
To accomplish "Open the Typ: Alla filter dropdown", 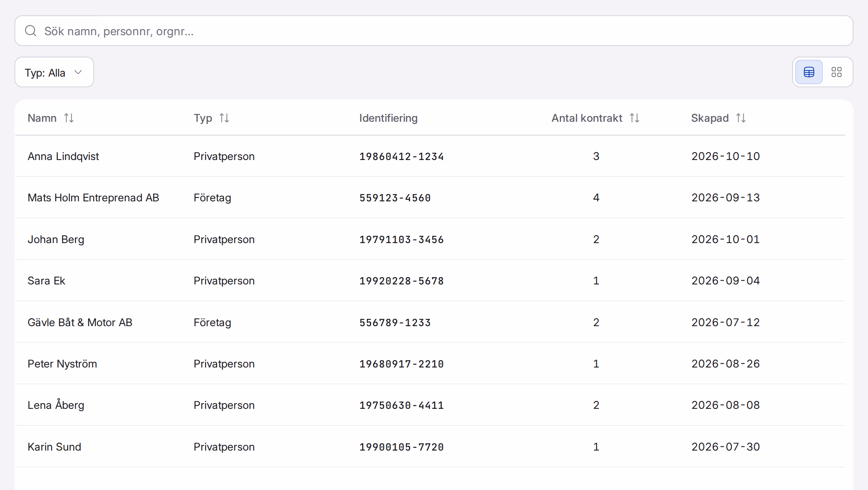I will 54,72.
